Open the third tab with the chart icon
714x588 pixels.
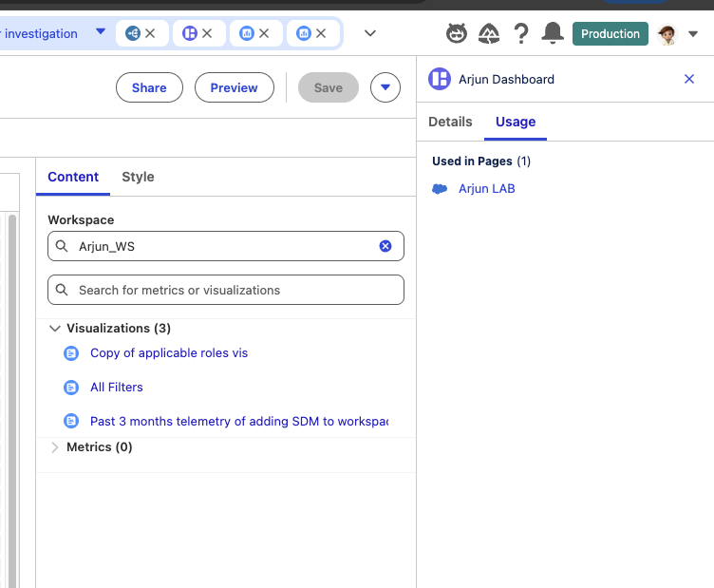(x=246, y=33)
